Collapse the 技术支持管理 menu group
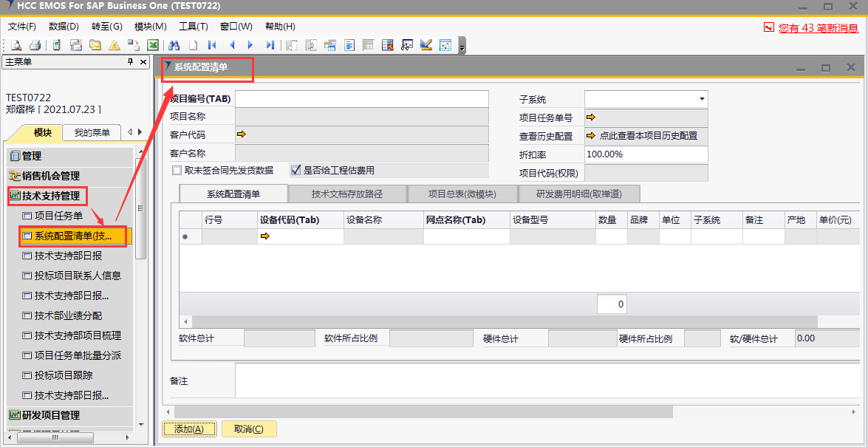Image resolution: width=868 pixels, height=447 pixels. 50,196
